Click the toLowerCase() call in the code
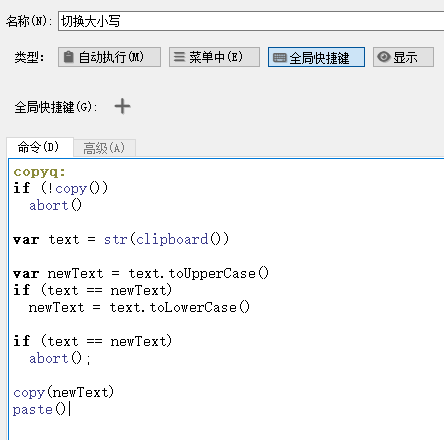 pyautogui.click(x=199, y=308)
